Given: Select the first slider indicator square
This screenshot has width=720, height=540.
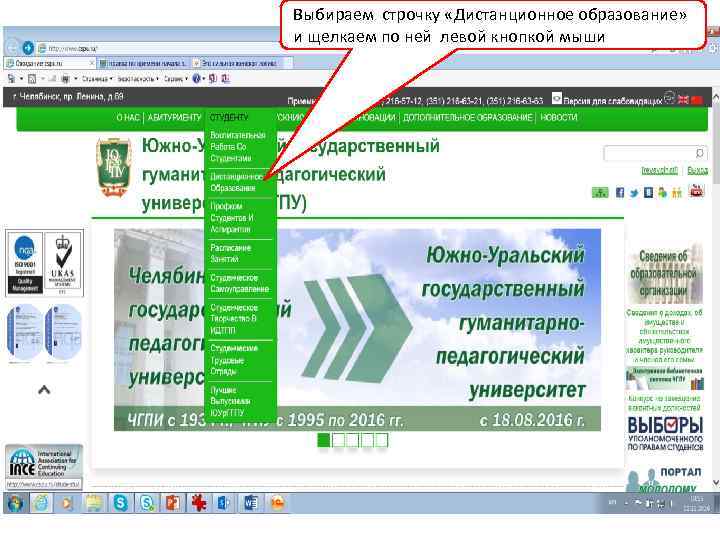Looking at the screenshot, I should coord(324,439).
